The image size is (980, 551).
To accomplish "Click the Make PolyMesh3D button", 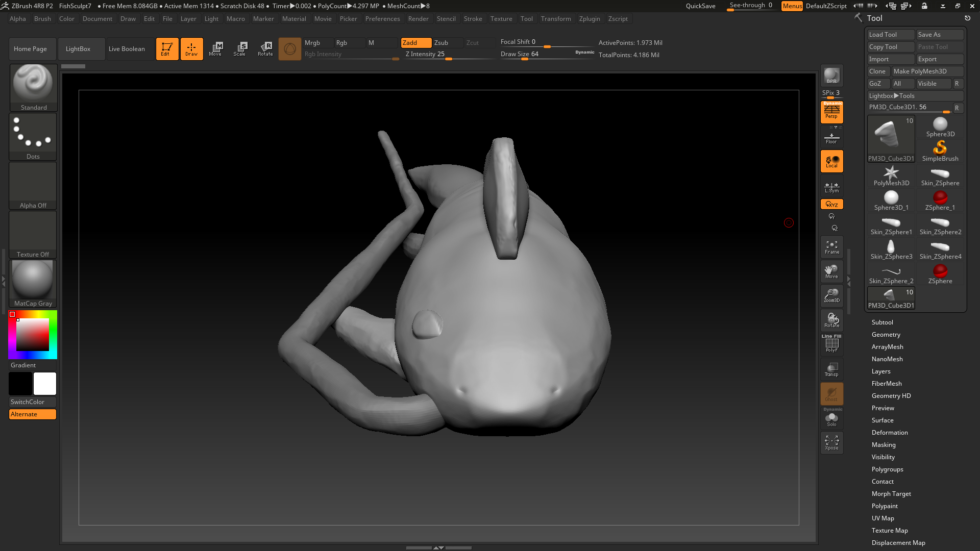I will point(927,71).
